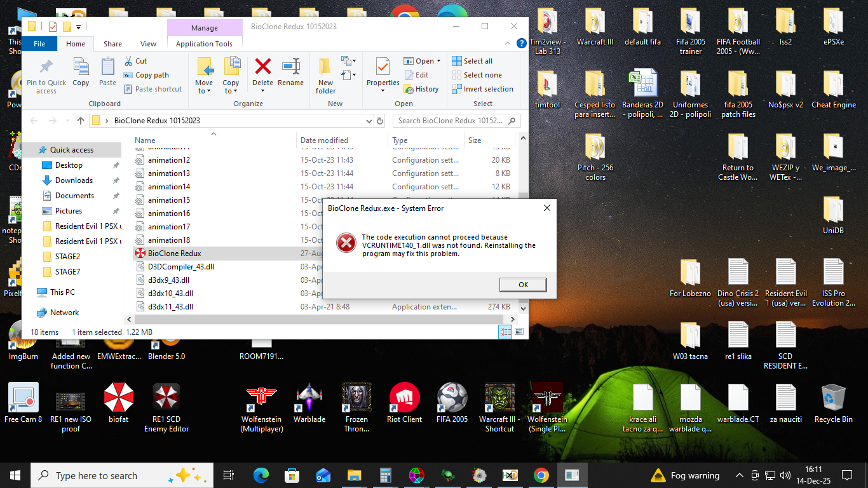Open the Windows Start menu

pos(15,475)
